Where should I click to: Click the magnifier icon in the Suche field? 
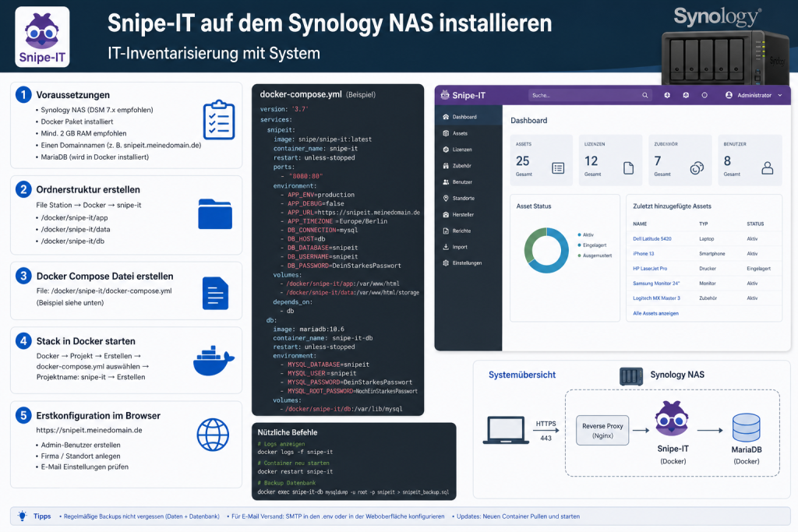click(x=644, y=95)
